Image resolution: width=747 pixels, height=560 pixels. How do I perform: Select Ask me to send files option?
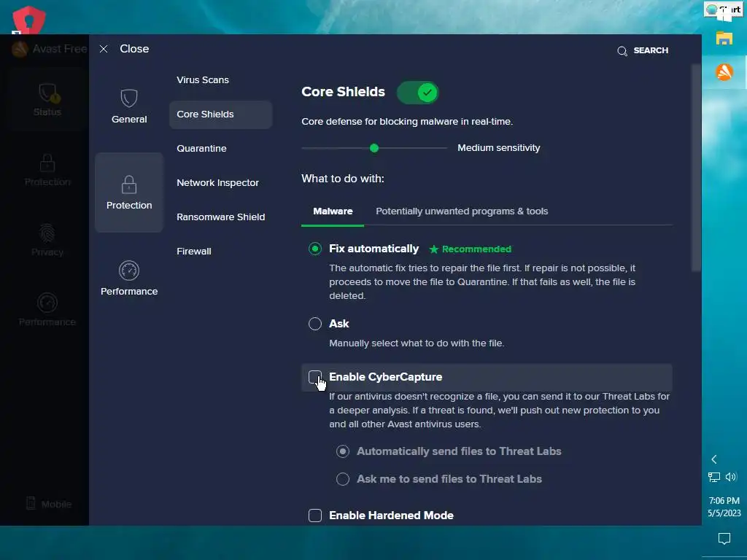(343, 479)
